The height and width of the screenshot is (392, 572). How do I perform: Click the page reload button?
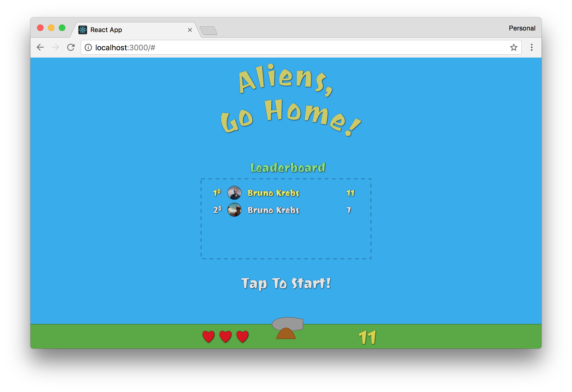coord(71,47)
